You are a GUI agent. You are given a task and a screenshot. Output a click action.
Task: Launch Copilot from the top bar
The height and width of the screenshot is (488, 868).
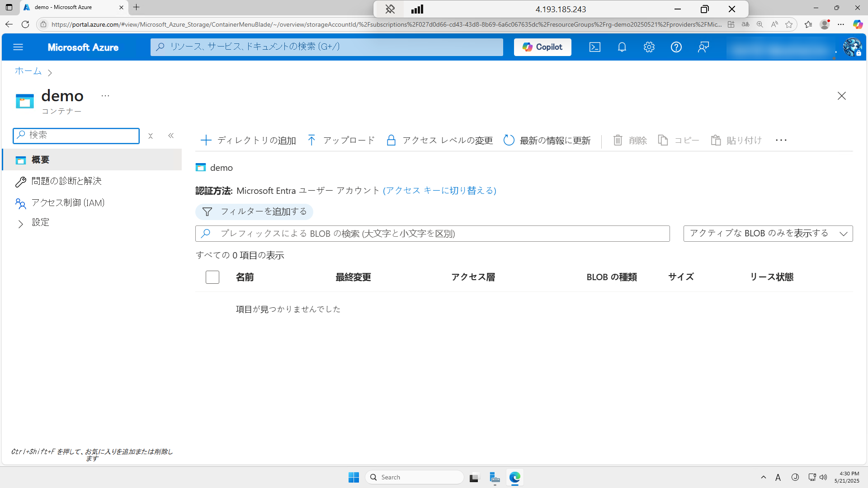click(542, 47)
